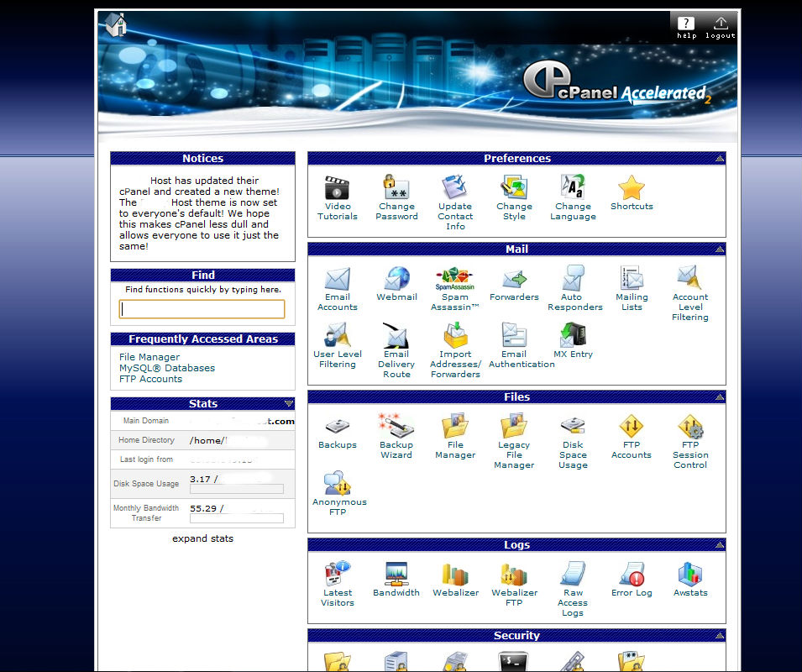This screenshot has height=672, width=802.
Task: Collapse the Preferences section
Action: point(718,158)
